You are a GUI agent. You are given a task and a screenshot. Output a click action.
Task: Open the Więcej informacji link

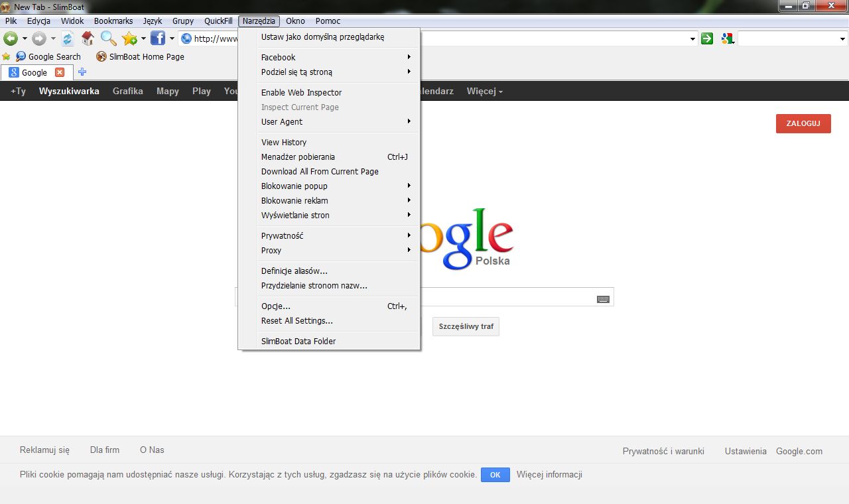tap(549, 475)
